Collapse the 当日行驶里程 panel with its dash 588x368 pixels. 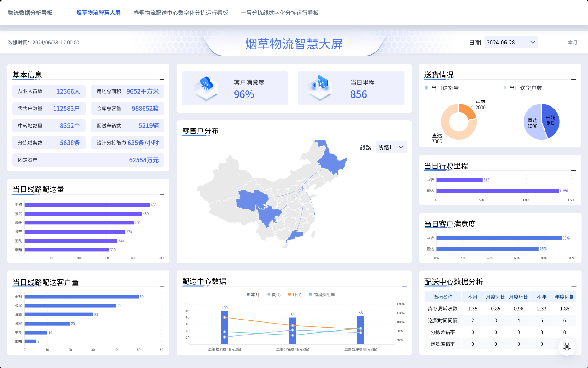[574, 170]
